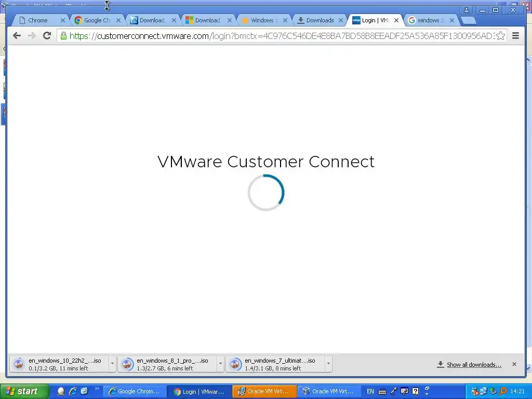Click the Chrome user profile icon
Screen dimensions: 532x399
467,10
